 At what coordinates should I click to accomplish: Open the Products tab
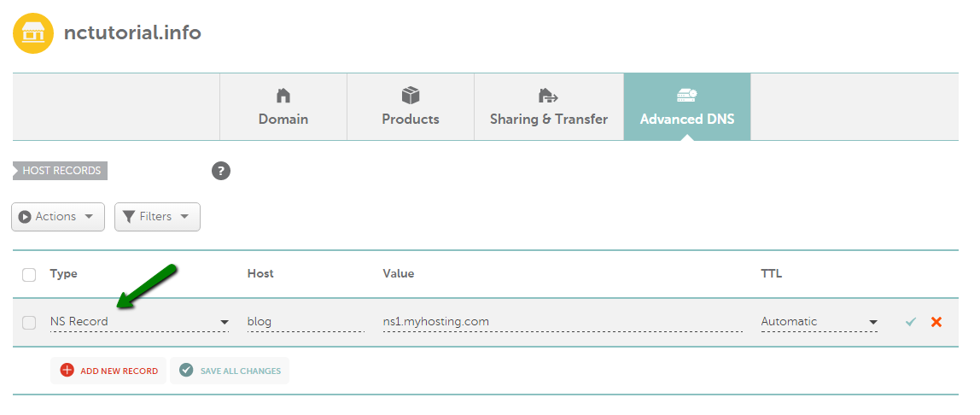pyautogui.click(x=411, y=107)
